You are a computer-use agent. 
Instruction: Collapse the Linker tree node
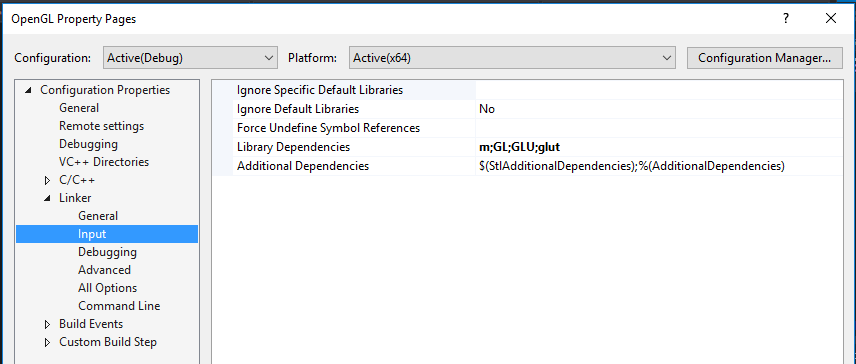click(x=47, y=199)
